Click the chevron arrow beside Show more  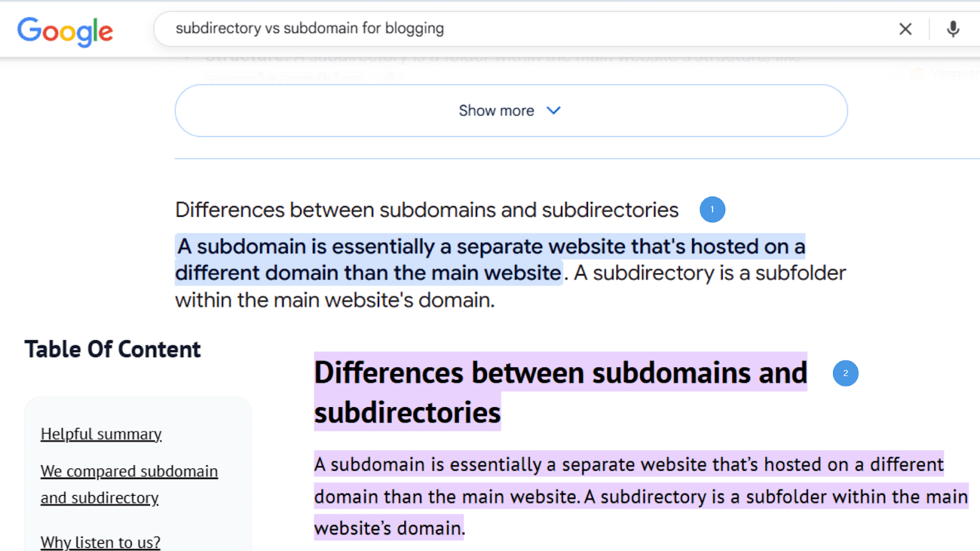pyautogui.click(x=554, y=111)
